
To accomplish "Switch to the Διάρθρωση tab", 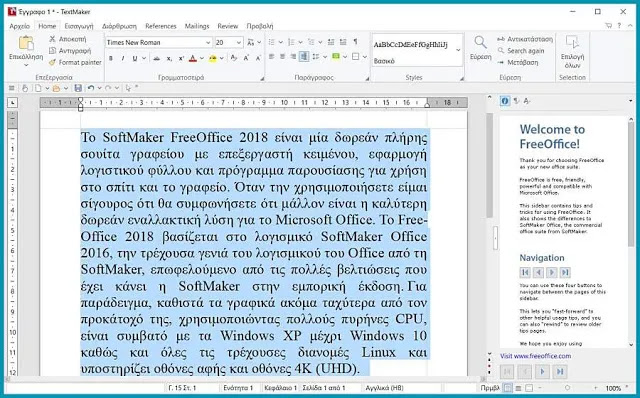I will (119, 26).
